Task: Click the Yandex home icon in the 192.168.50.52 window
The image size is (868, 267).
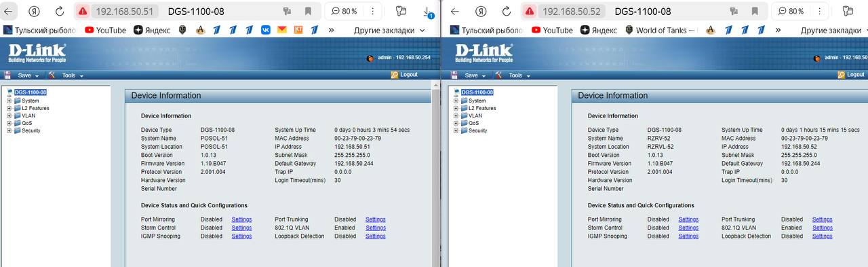Action: (x=481, y=11)
